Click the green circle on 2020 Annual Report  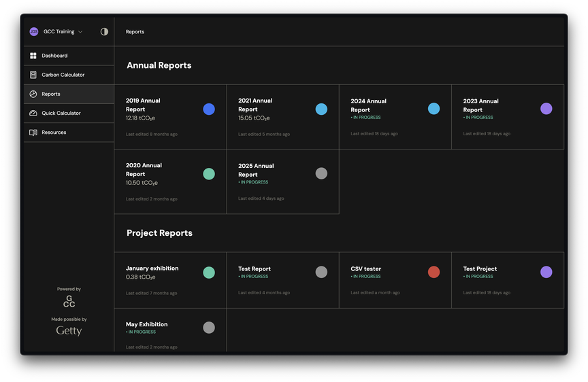tap(209, 174)
